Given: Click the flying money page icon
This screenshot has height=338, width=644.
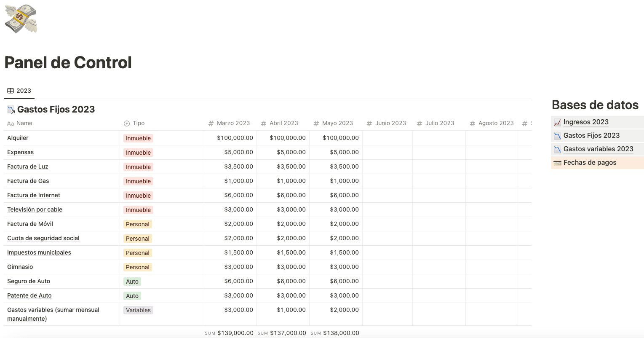Looking at the screenshot, I should [x=21, y=19].
